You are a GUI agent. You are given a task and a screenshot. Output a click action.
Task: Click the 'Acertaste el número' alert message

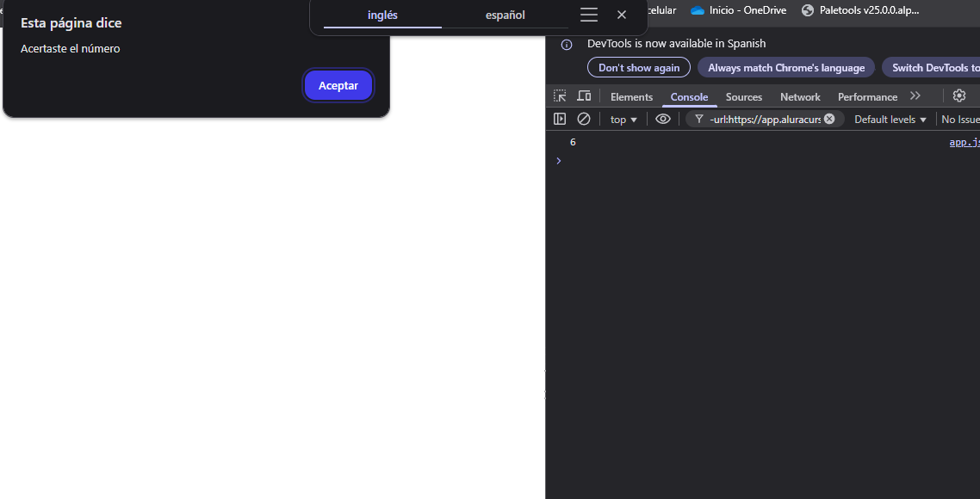[x=70, y=49]
